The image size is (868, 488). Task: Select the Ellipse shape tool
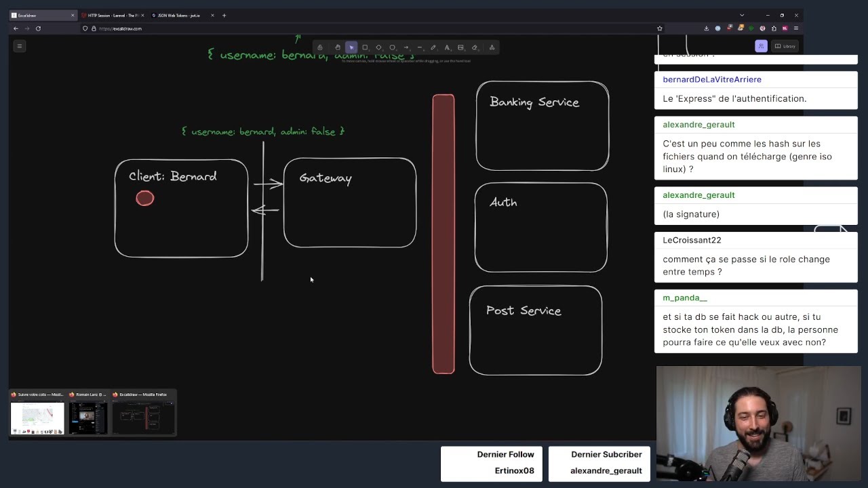392,47
